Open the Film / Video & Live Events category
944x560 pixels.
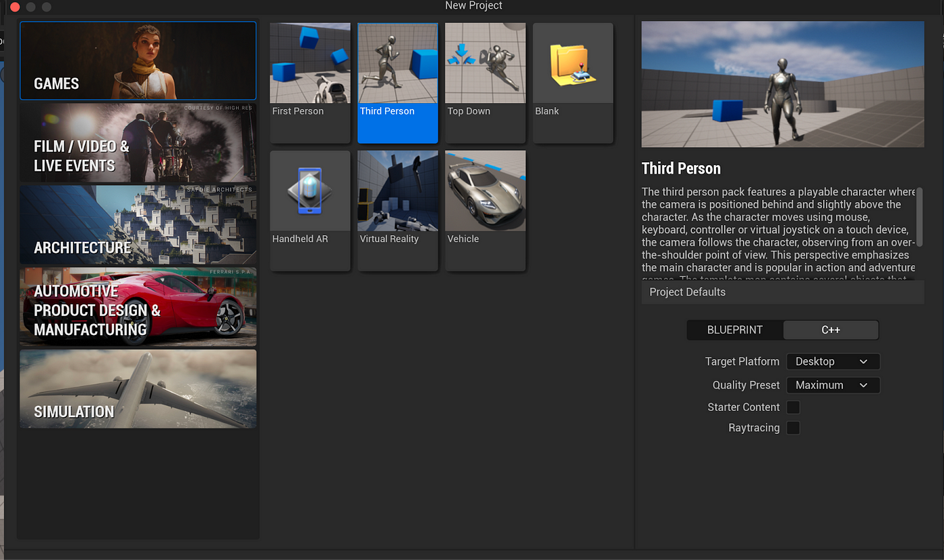(138, 143)
